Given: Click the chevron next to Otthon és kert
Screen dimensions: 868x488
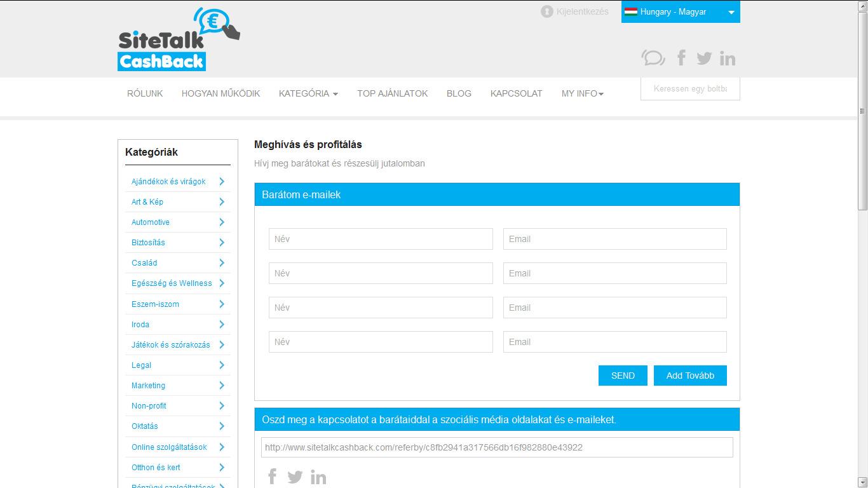Looking at the screenshot, I should (x=222, y=468).
